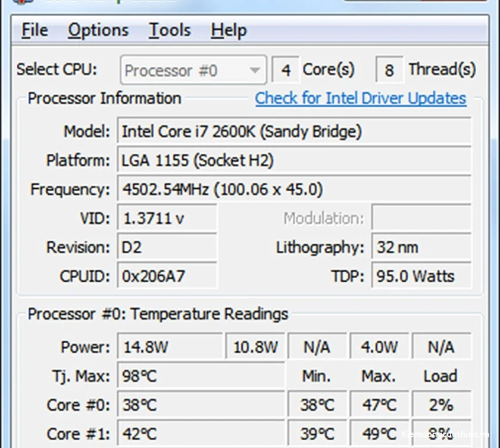Click Core #0 load value 2%
The height and width of the screenshot is (448, 500).
[442, 405]
